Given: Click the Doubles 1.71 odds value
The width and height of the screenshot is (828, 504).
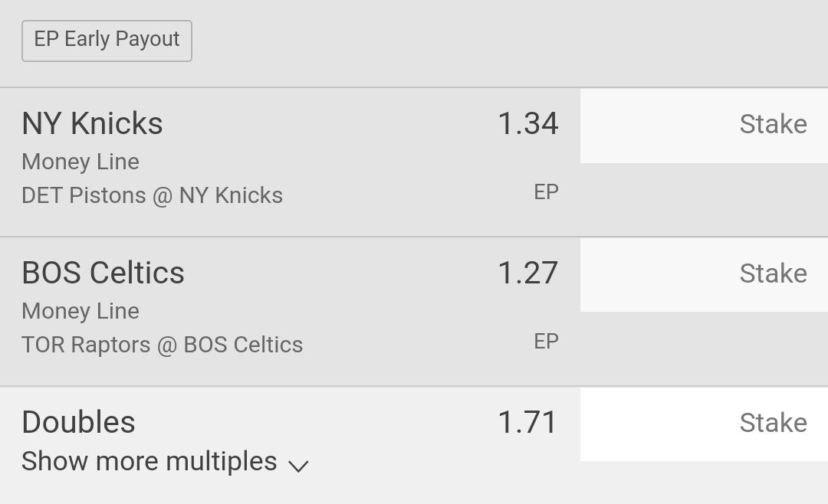Looking at the screenshot, I should tap(528, 422).
